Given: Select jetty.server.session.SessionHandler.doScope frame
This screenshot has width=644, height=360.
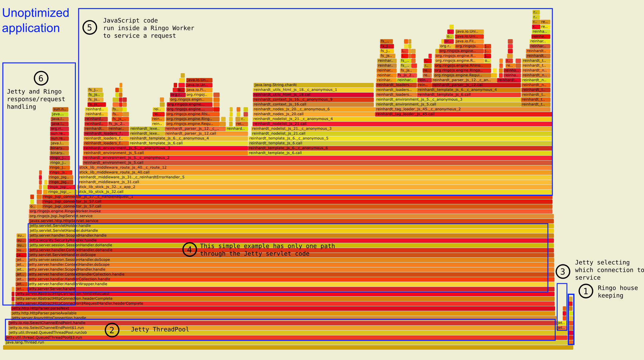Looking at the screenshot, I should 291,260.
